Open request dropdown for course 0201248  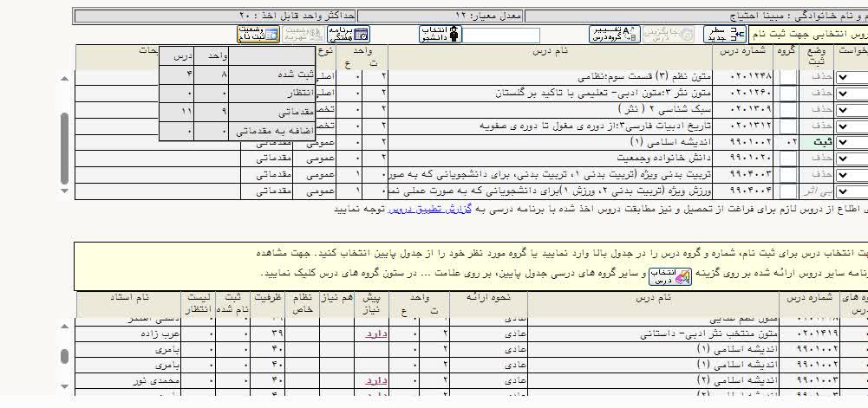852,77
